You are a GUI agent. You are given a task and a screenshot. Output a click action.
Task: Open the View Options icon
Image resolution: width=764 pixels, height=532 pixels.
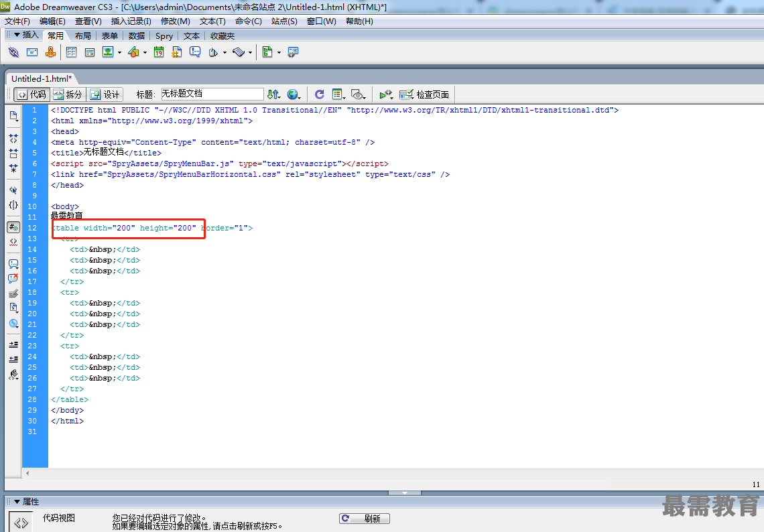click(338, 94)
